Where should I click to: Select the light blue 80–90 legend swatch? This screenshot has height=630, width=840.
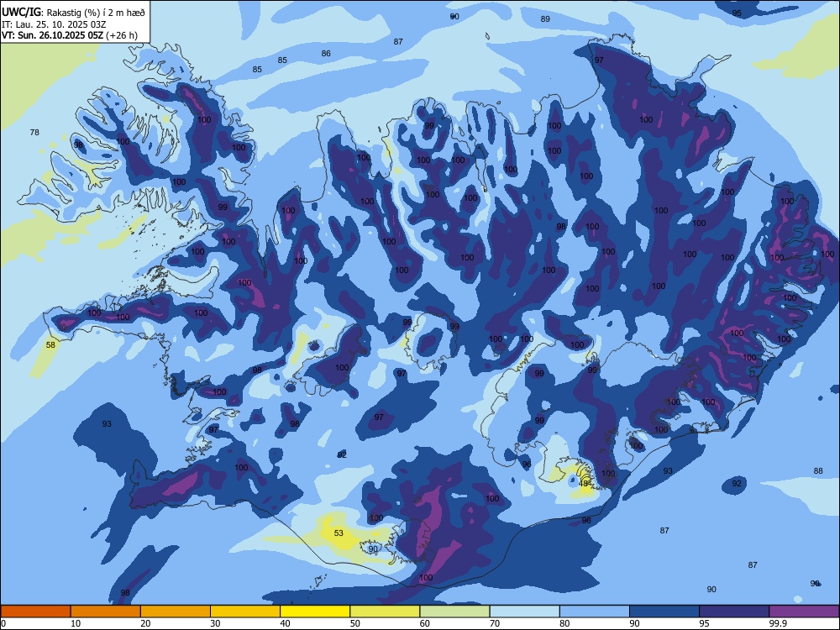tap(595, 612)
